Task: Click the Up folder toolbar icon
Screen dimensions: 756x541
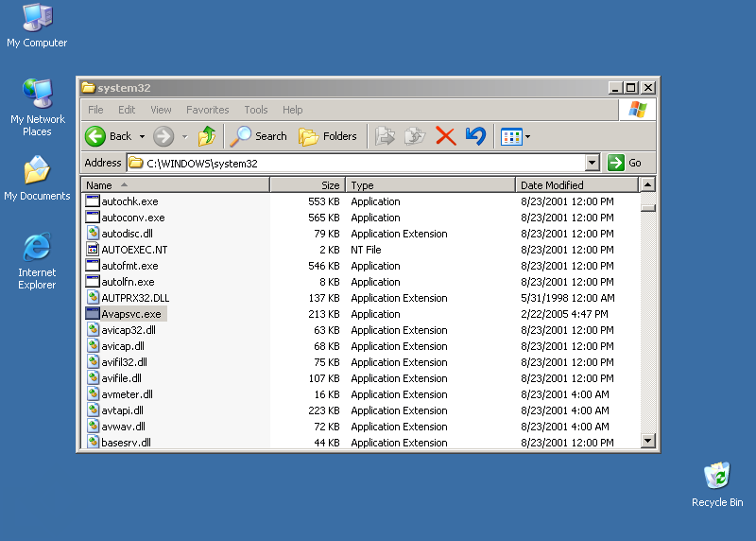Action: (x=206, y=136)
